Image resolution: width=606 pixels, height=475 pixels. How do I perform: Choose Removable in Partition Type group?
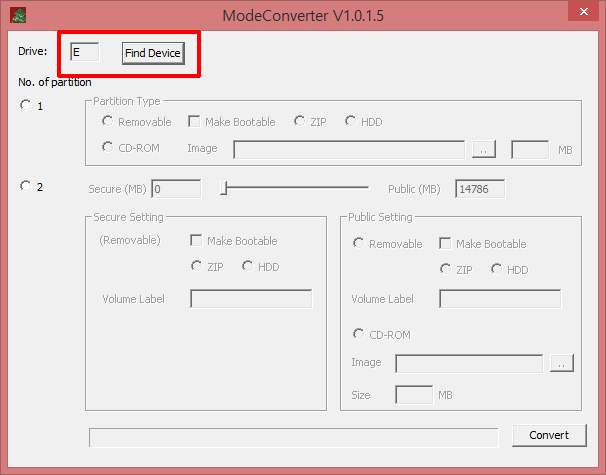[x=108, y=122]
